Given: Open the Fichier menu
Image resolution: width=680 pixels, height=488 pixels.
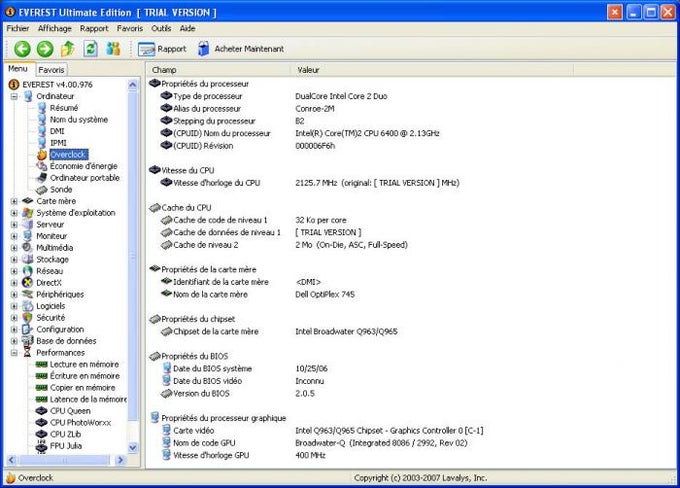Looking at the screenshot, I should coord(18,28).
